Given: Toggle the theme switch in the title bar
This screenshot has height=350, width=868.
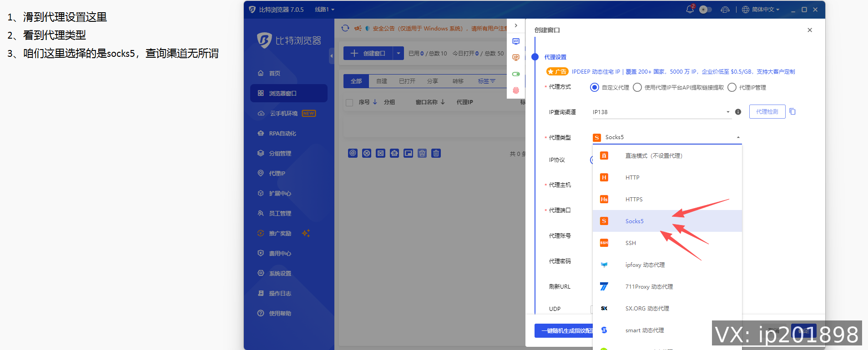Looking at the screenshot, I should coord(706,10).
